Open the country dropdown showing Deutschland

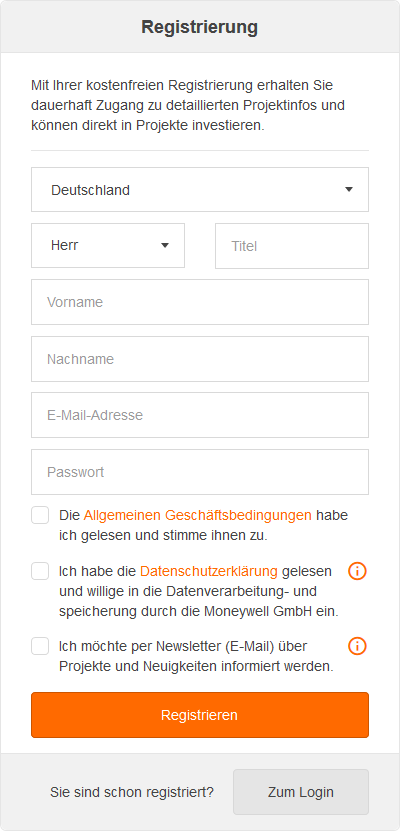tap(200, 190)
